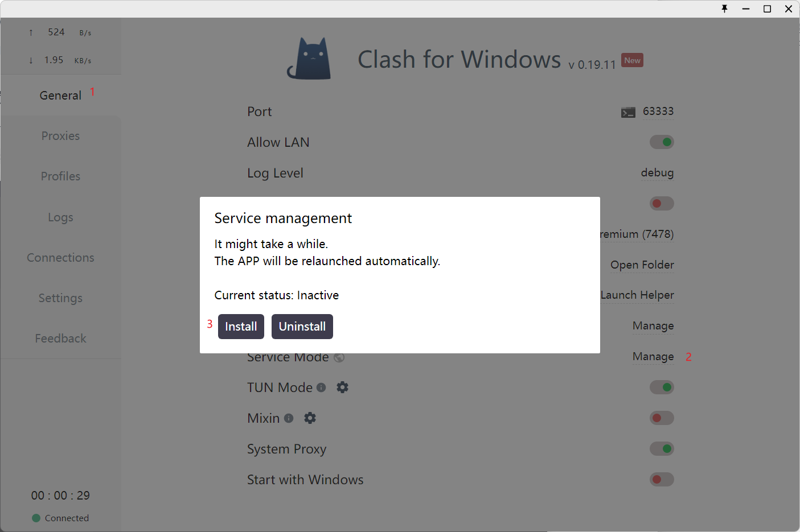Open the Logs tab
Viewport: 800px width, 532px height.
[60, 217]
